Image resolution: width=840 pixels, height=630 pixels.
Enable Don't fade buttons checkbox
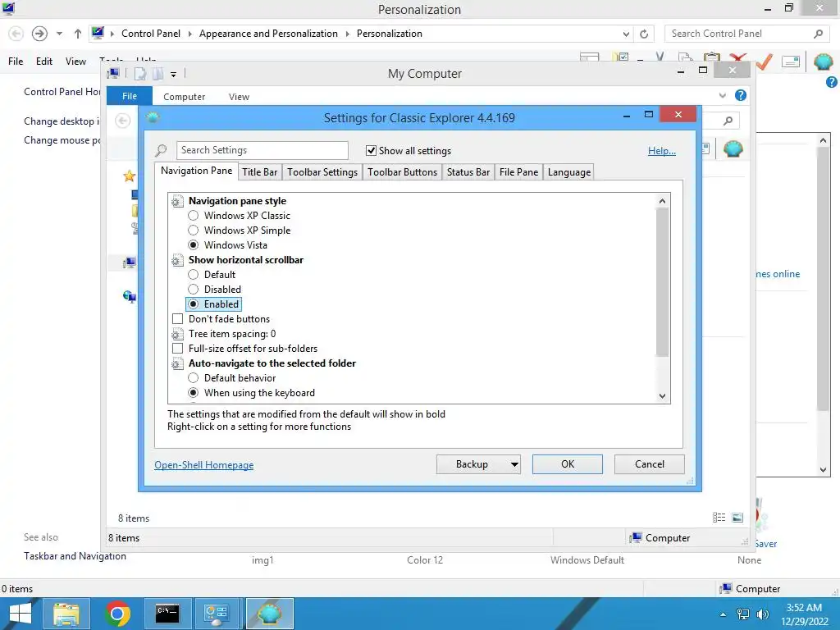pos(177,319)
